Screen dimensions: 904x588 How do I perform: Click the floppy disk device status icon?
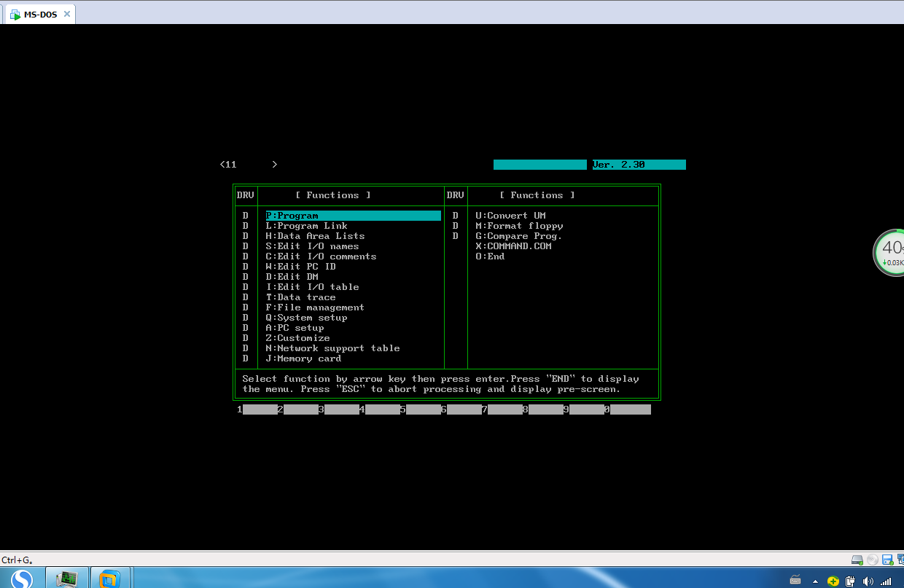tap(887, 560)
